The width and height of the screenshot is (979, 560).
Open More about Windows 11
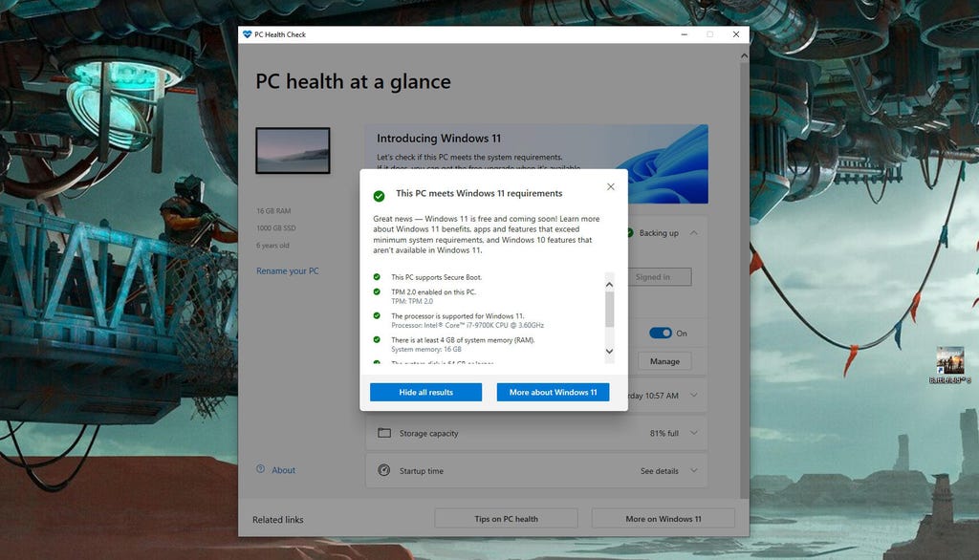point(553,392)
